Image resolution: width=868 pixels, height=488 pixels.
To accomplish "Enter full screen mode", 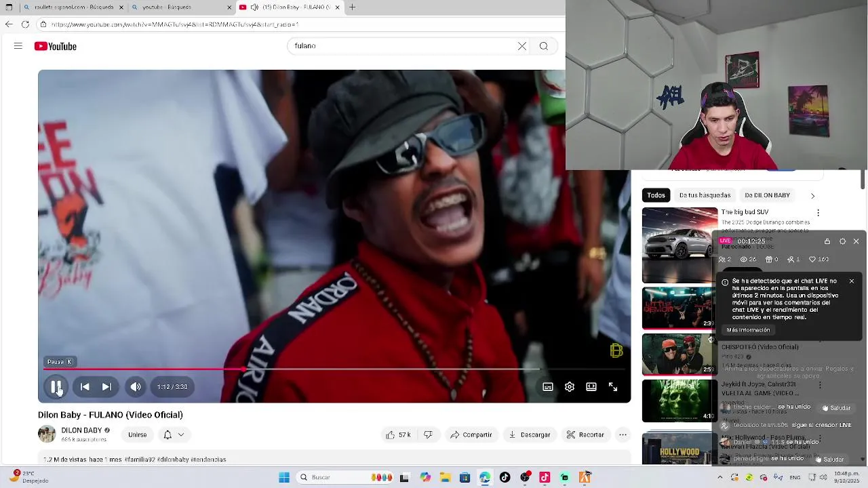I will 613,387.
